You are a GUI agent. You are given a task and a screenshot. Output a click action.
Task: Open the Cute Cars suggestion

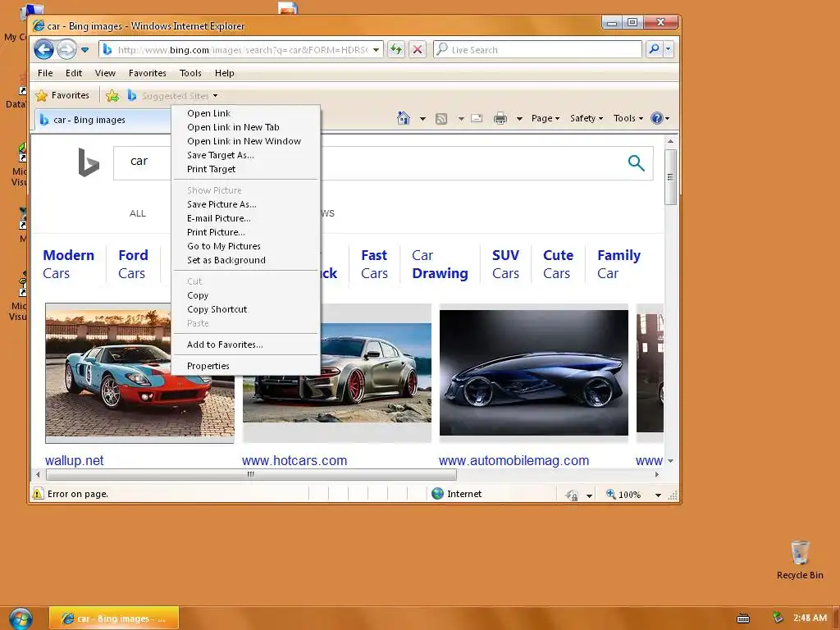point(558,264)
